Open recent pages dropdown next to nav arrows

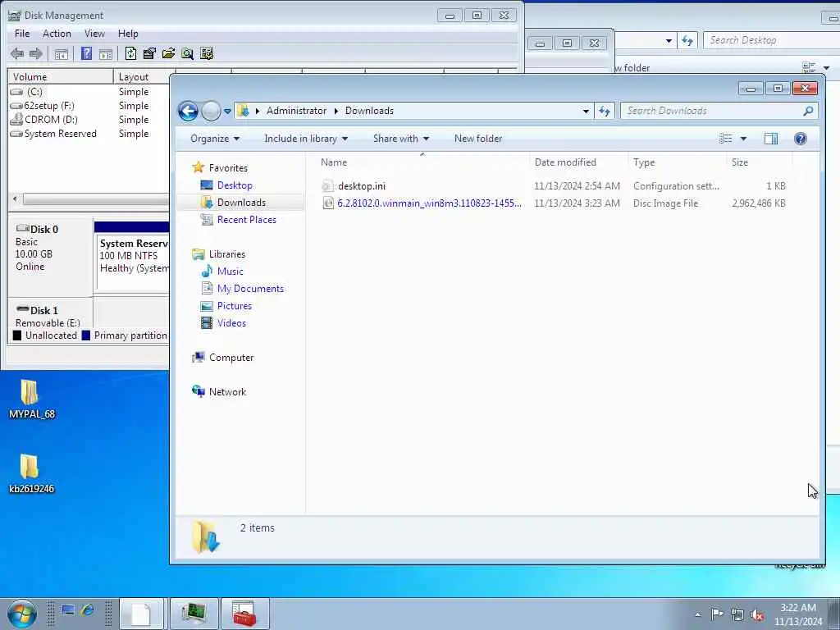[227, 112]
